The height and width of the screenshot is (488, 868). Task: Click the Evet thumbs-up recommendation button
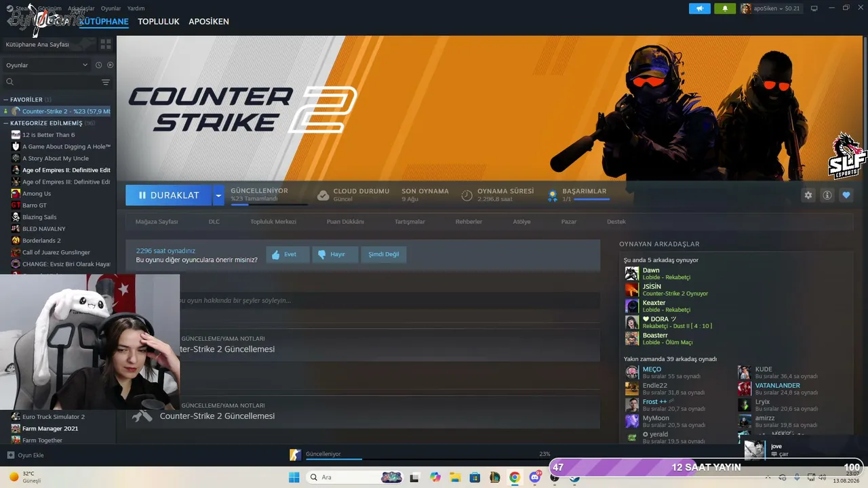tap(288, 254)
